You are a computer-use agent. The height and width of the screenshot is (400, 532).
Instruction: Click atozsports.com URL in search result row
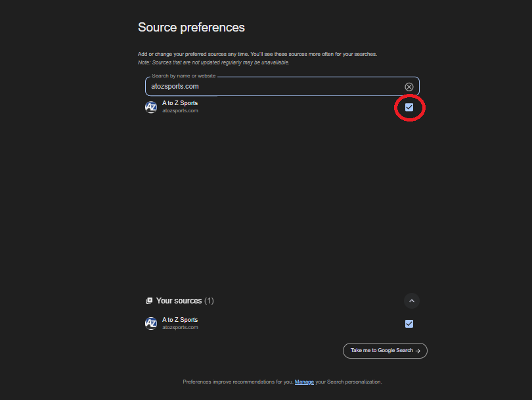tap(180, 111)
